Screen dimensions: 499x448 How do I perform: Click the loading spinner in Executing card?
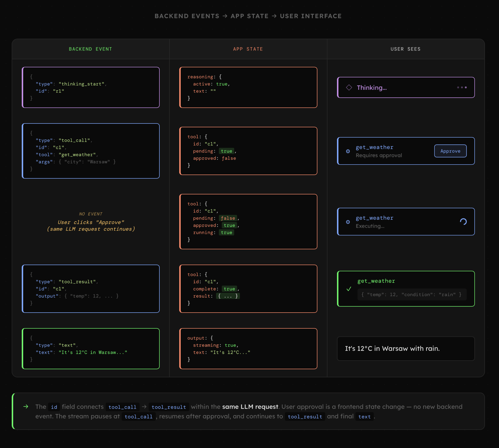[x=463, y=222]
